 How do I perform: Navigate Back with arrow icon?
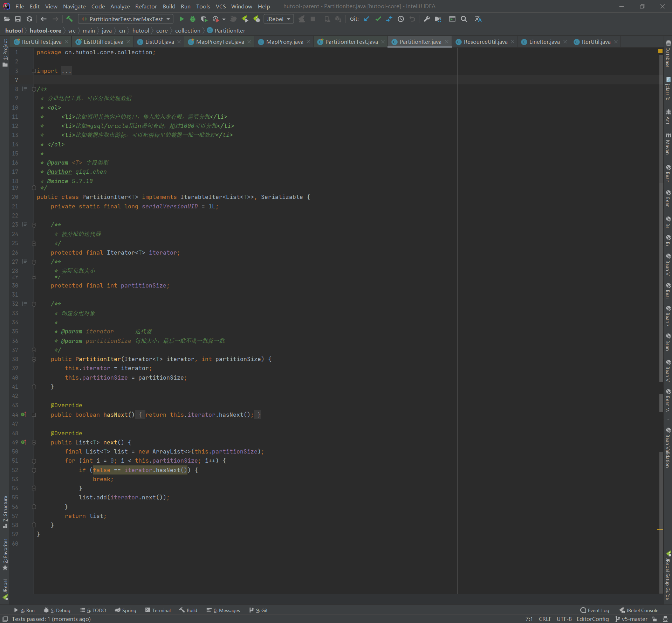[43, 19]
